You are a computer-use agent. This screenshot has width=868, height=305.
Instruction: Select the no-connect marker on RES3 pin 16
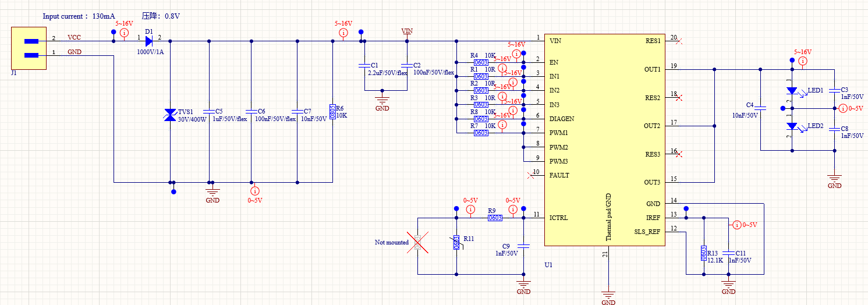click(681, 154)
